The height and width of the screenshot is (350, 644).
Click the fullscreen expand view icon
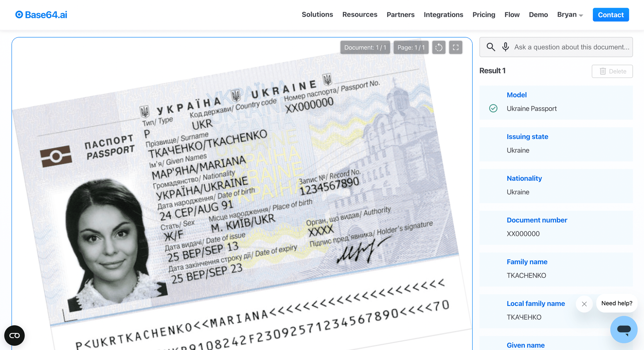pos(456,47)
